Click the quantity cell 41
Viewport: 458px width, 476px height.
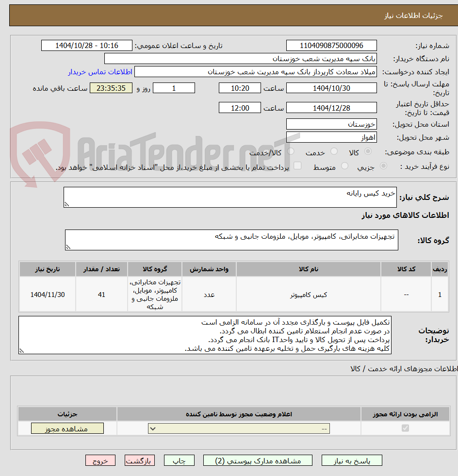tap(102, 295)
